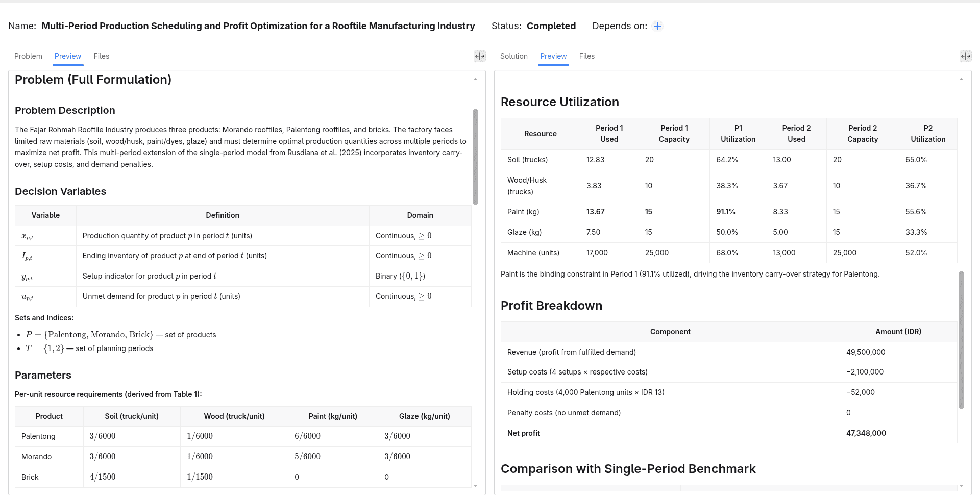Screen dimensions: 980x499
Task: Open the Solution tab
Action: tap(514, 56)
